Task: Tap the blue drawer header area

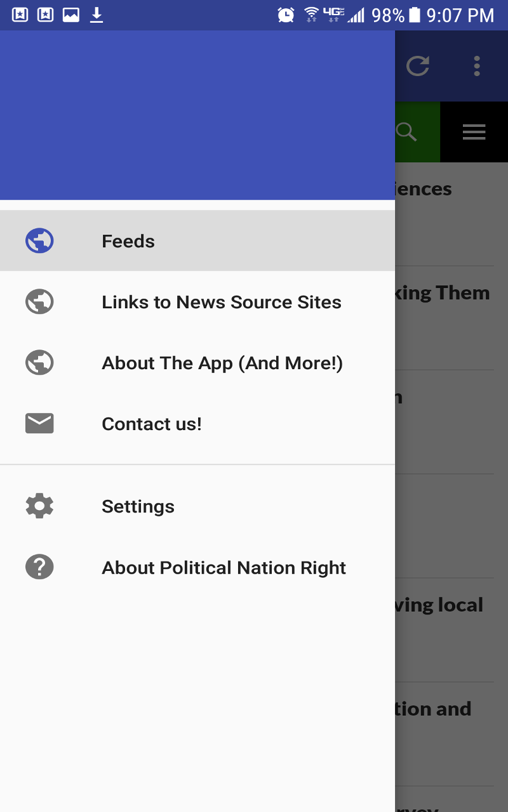Action: click(197, 115)
